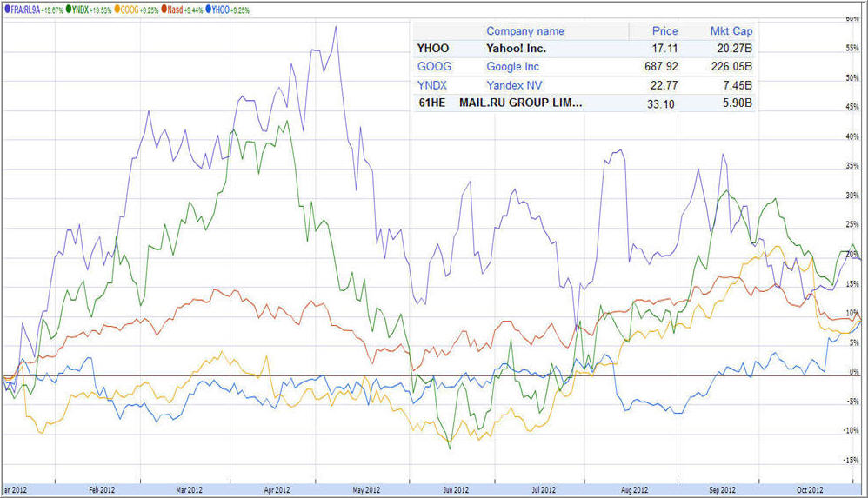The width and height of the screenshot is (868, 498).
Task: Click the orange GOOG legend dot
Action: pos(117,10)
